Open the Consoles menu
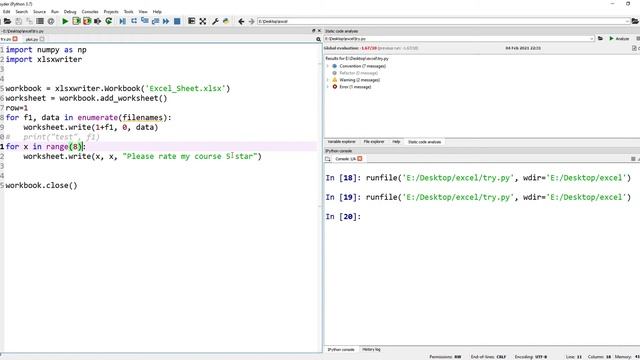The width and height of the screenshot is (640, 360). (90, 12)
